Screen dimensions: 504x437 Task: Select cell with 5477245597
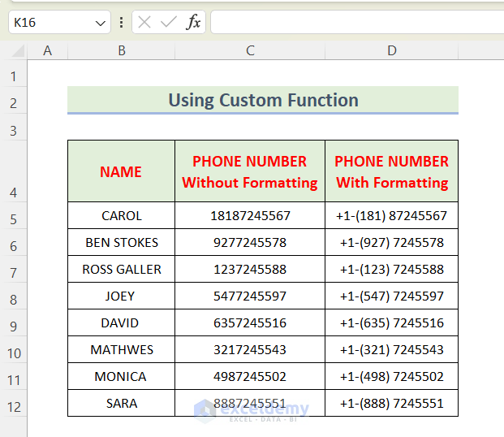point(250,296)
